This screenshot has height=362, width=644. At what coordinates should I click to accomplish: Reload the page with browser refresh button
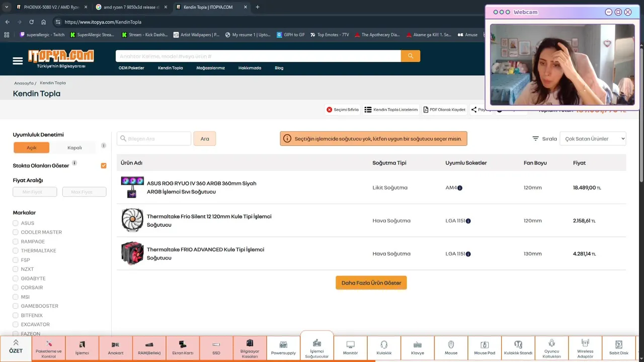(x=31, y=22)
